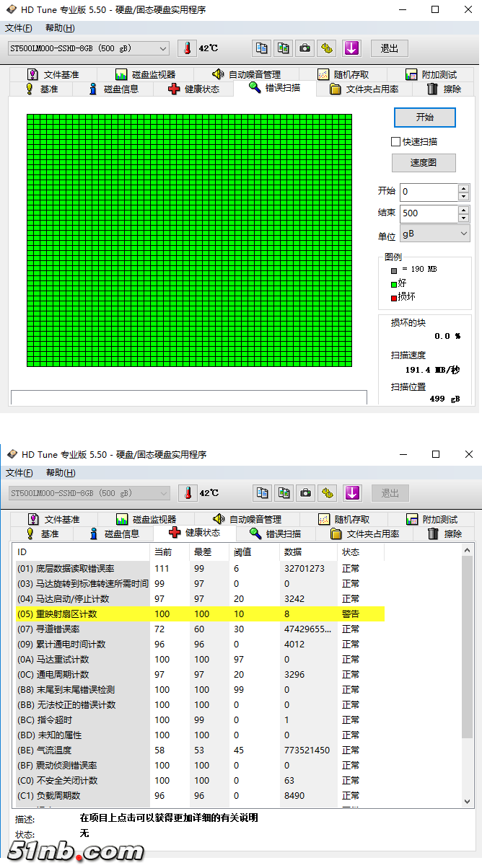Click thermometer icon in 健康状态 window

(x=188, y=493)
